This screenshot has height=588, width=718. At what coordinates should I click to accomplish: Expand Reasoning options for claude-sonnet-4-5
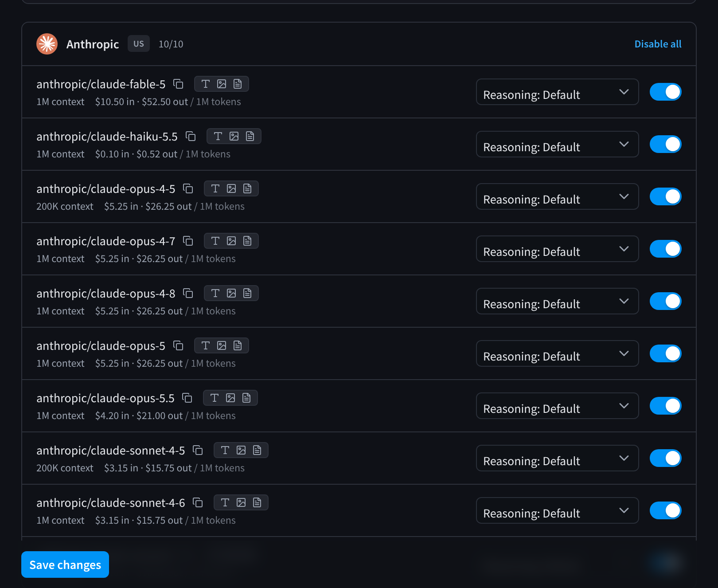pos(558,458)
